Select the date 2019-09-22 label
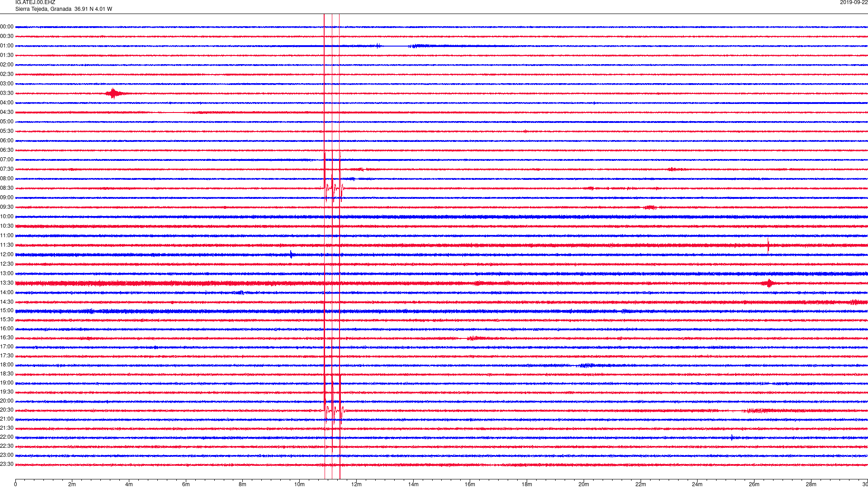The image size is (868, 488). (854, 2)
